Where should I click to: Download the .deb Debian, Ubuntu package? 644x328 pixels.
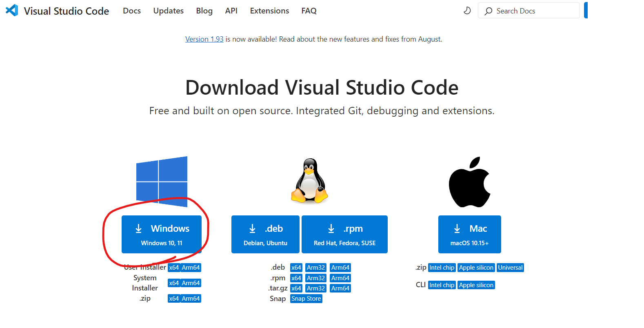(265, 235)
